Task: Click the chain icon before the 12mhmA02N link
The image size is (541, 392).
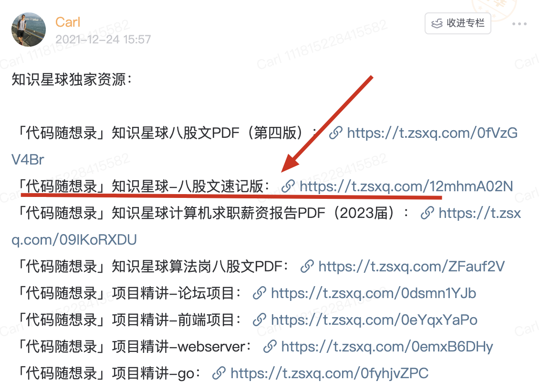Action: [288, 186]
